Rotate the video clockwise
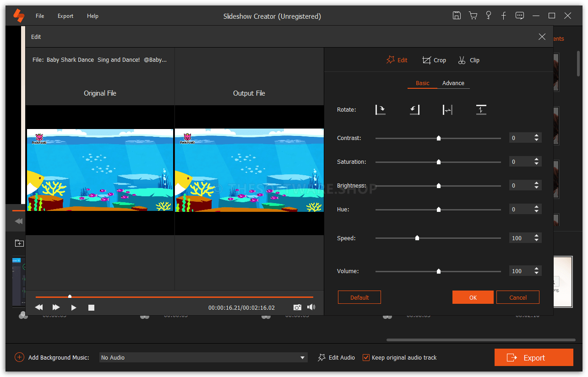 pos(380,109)
